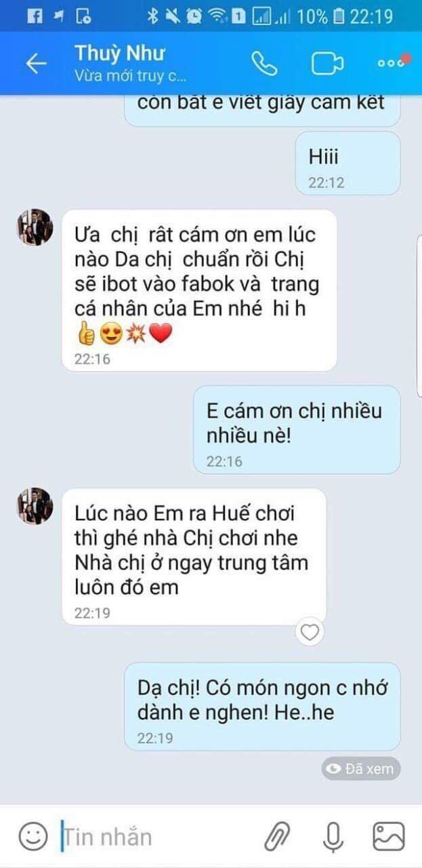This screenshot has width=422, height=868.
Task: Open the three-dots more options menu
Action: point(392,63)
